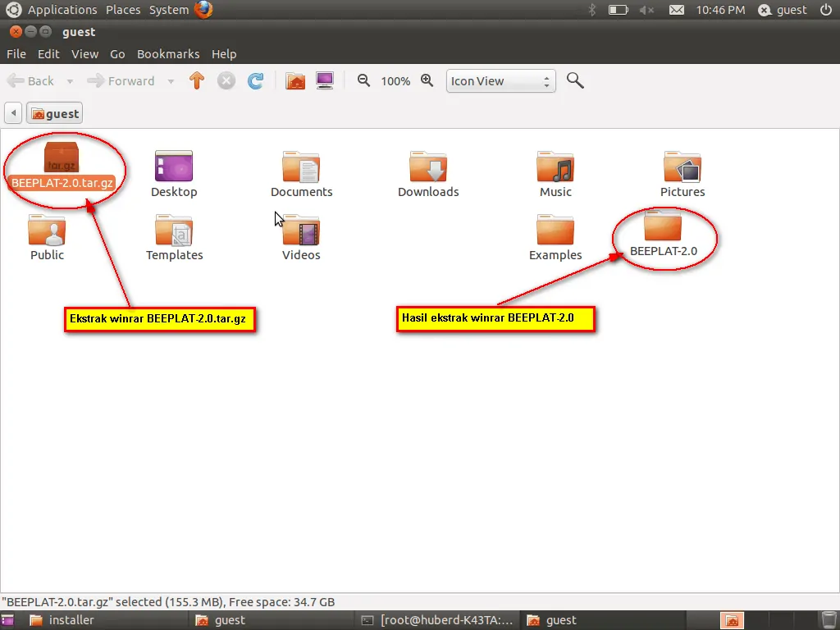Click the Back button

click(30, 81)
